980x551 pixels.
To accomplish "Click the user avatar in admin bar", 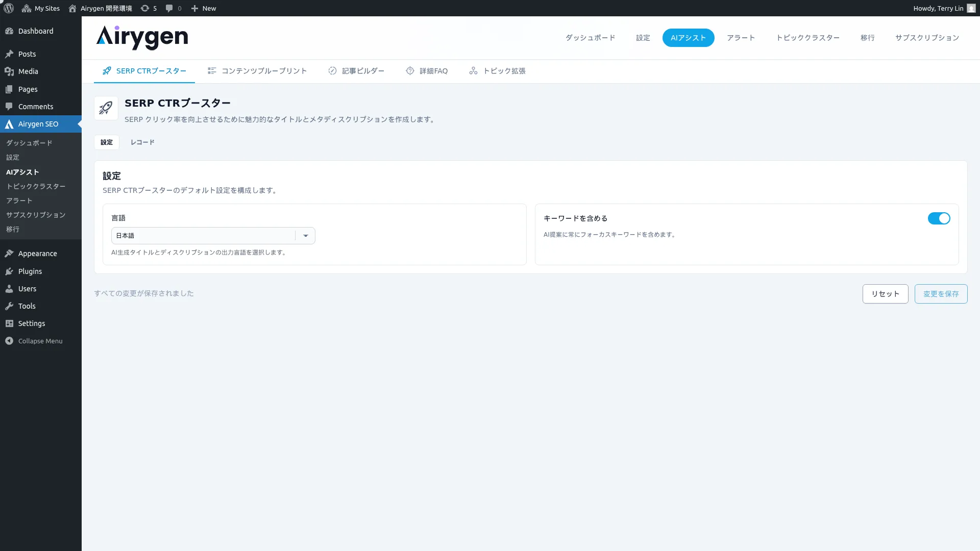I will coord(971,8).
